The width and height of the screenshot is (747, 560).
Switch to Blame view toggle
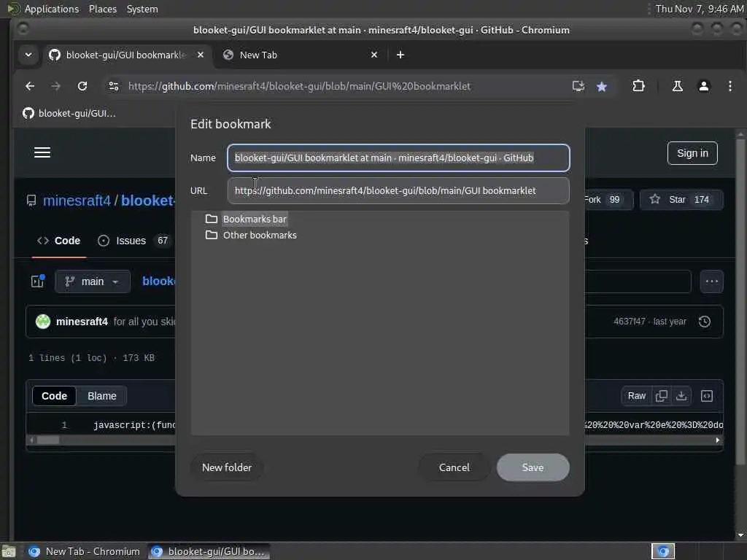(x=102, y=396)
